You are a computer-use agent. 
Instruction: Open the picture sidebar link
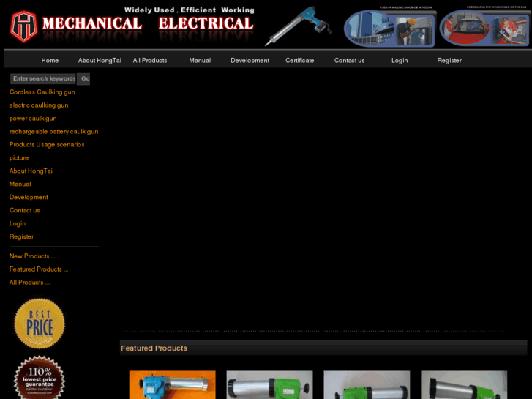[x=19, y=158]
